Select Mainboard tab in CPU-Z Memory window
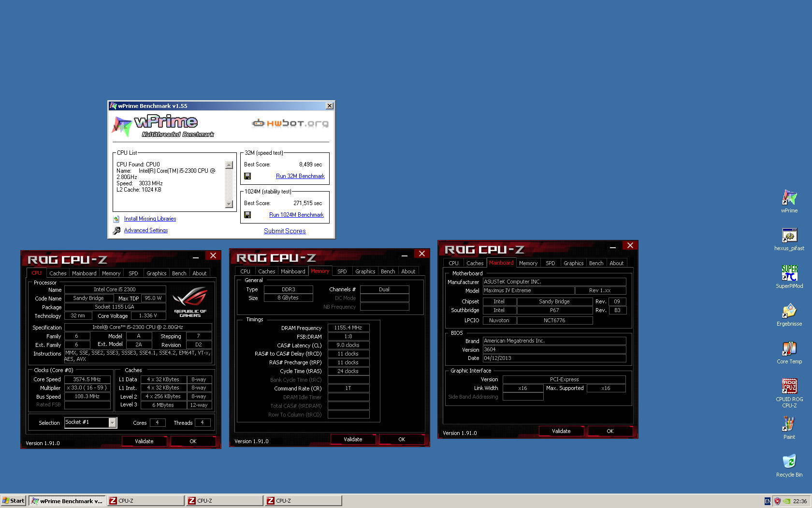This screenshot has width=812, height=508. (x=293, y=271)
